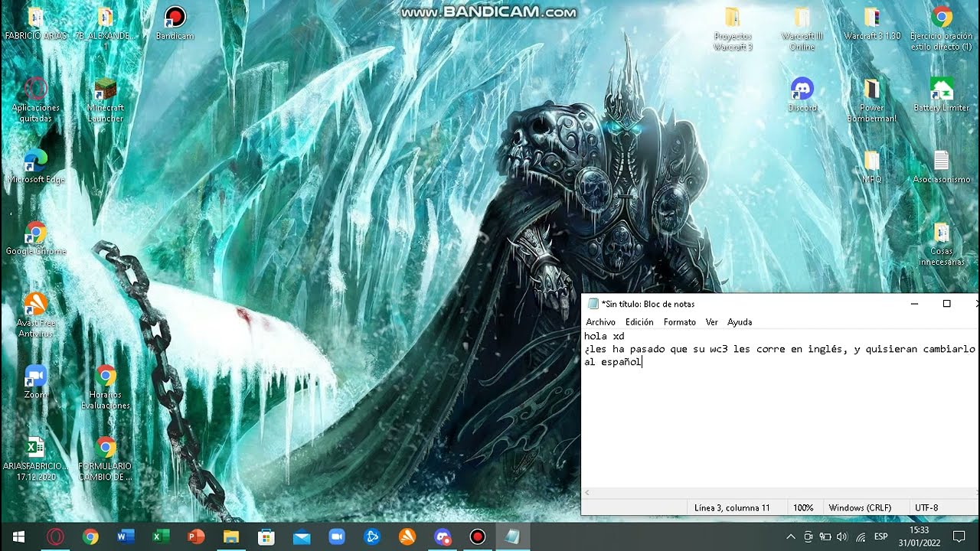Image resolution: width=980 pixels, height=551 pixels.
Task: Open the Power Bomberman folder icon
Action: click(x=872, y=99)
